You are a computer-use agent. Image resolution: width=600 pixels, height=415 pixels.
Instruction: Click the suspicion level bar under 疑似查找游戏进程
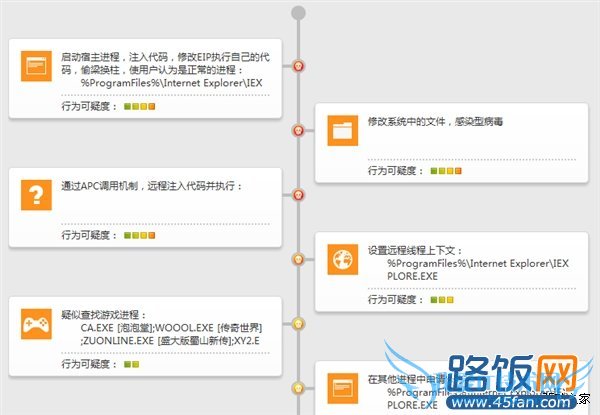132,364
